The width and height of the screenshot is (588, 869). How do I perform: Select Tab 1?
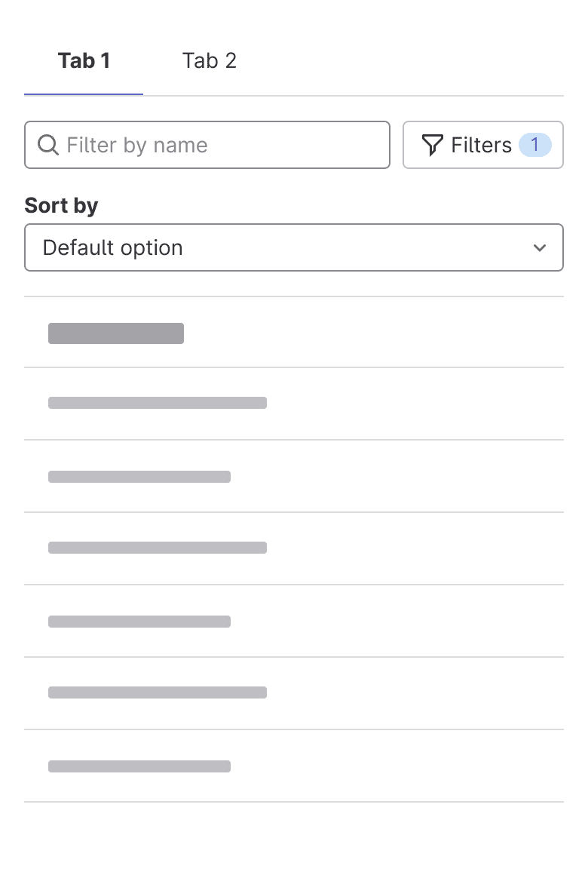(x=83, y=60)
